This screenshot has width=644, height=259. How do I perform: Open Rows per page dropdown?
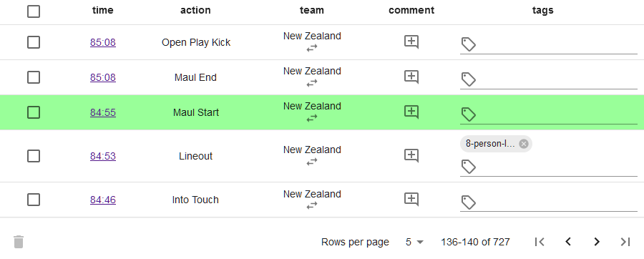[x=414, y=242]
